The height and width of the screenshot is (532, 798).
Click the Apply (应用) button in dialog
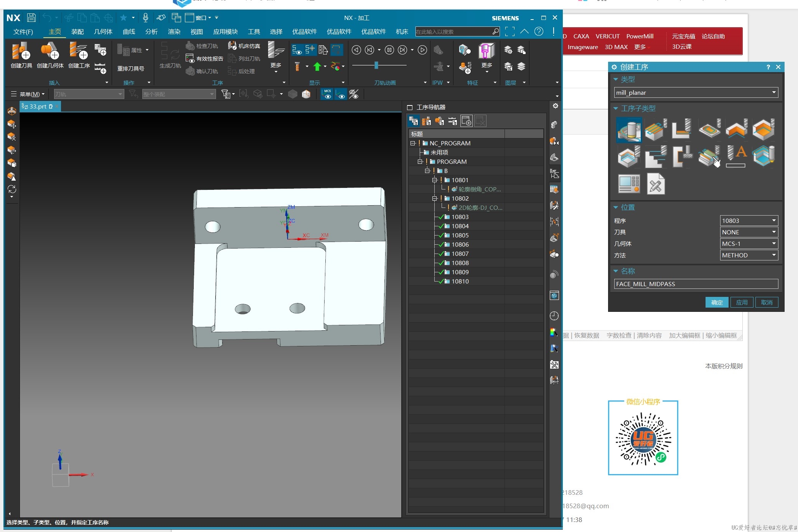(742, 302)
